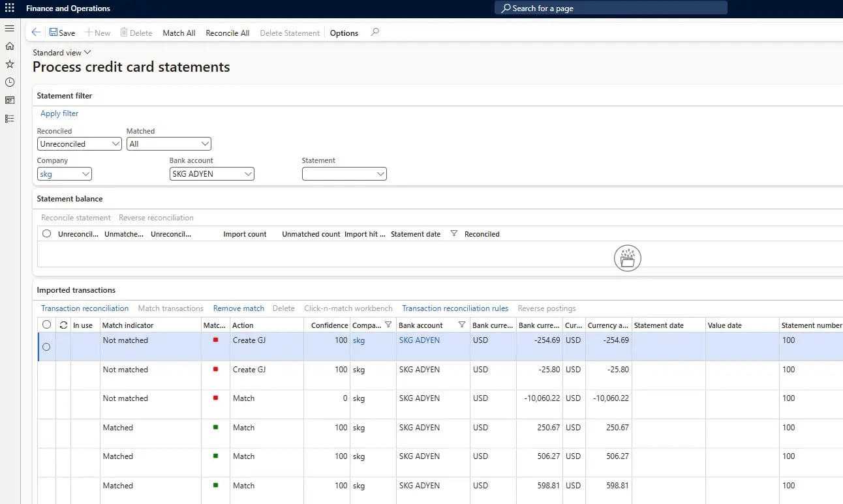Open Favorites star in sidebar
This screenshot has width=843, height=504.
pyautogui.click(x=9, y=64)
